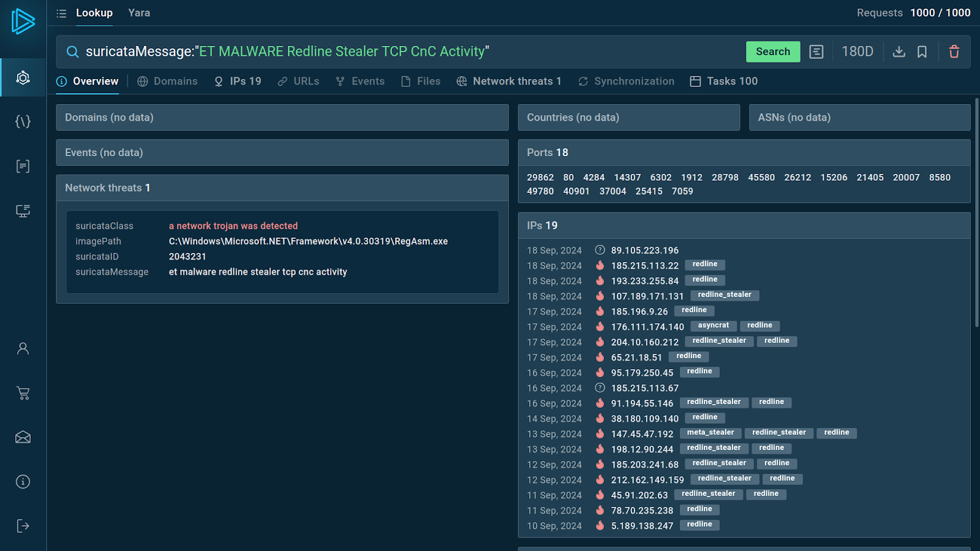Click IP address 212.162.149.159

point(647,480)
